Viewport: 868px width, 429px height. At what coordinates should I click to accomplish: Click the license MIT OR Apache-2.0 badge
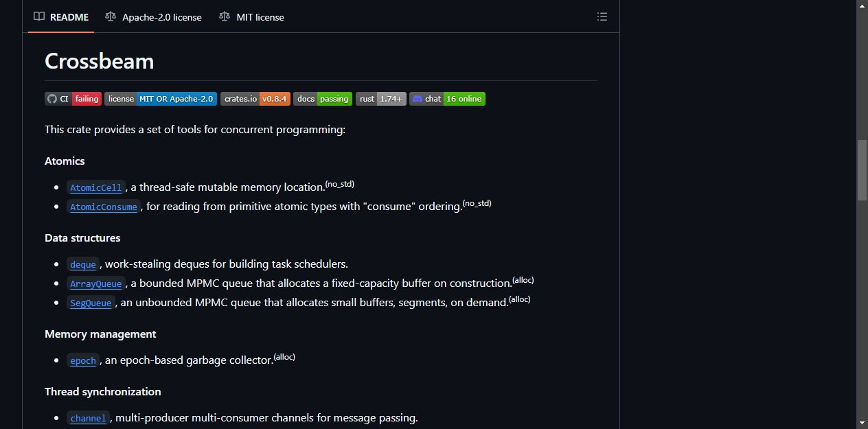tap(161, 99)
